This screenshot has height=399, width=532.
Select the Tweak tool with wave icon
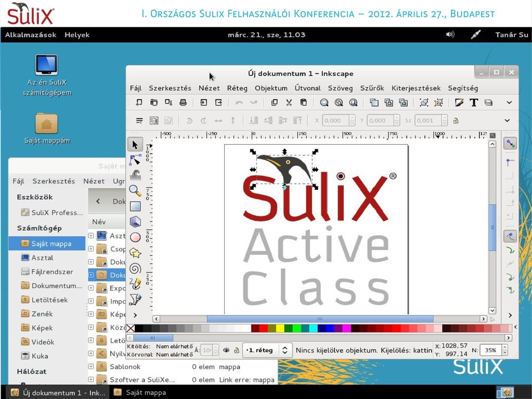[x=135, y=175]
